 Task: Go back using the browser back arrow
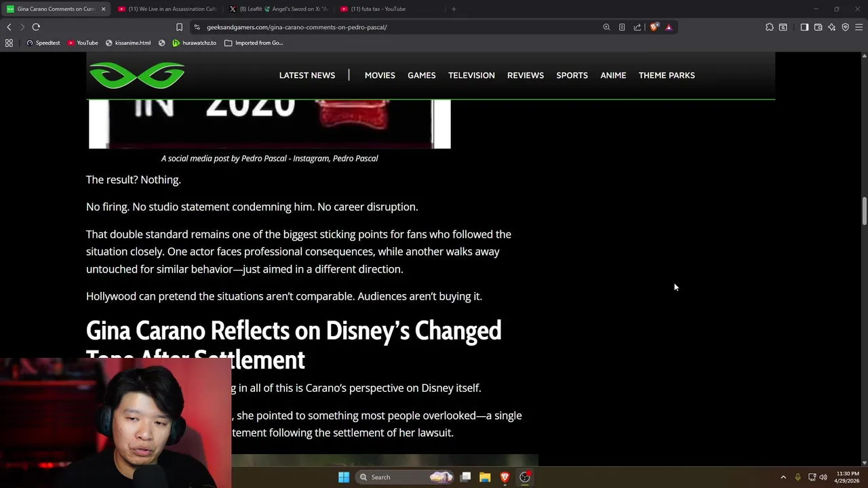point(9,27)
